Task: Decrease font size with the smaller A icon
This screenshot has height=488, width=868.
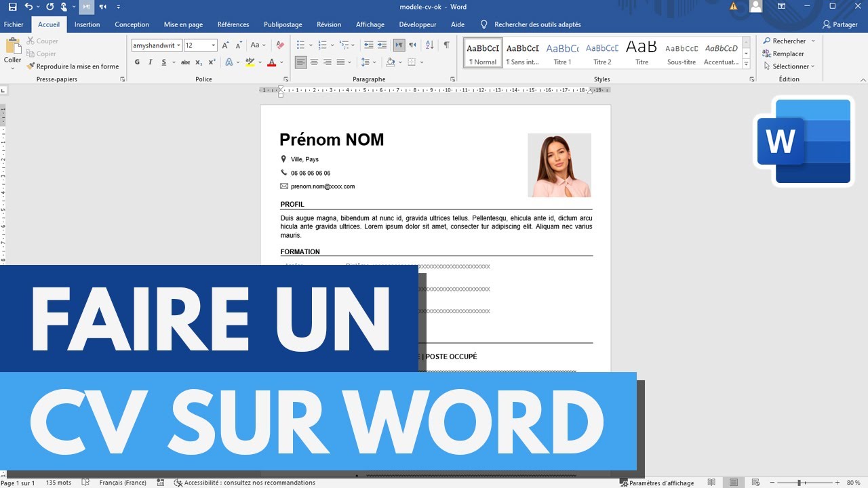Action: coord(238,45)
